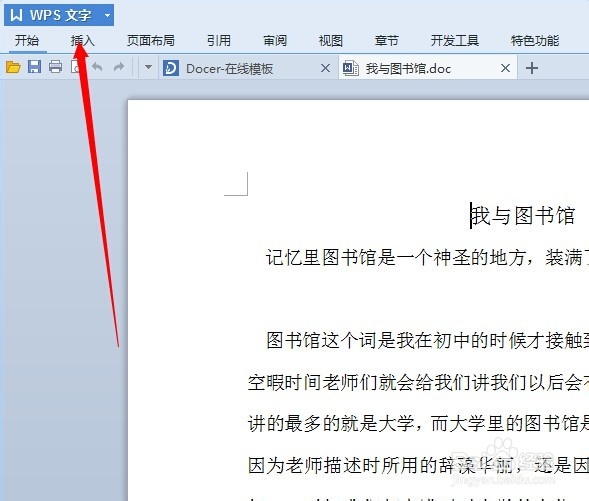The width and height of the screenshot is (589, 501).
Task: Open the 页面布局 ribbon tab
Action: (151, 41)
